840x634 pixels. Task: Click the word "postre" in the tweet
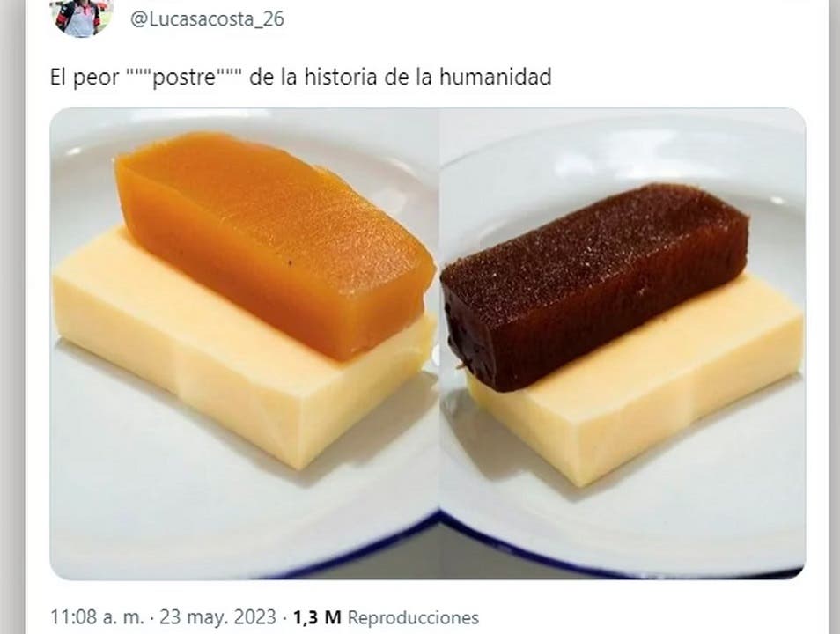[x=184, y=78]
